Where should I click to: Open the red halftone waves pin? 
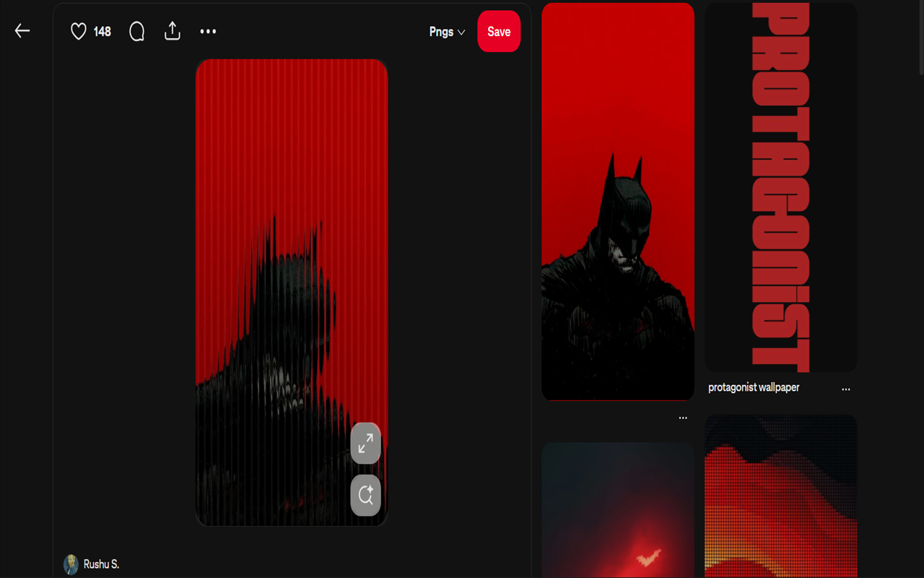click(781, 496)
